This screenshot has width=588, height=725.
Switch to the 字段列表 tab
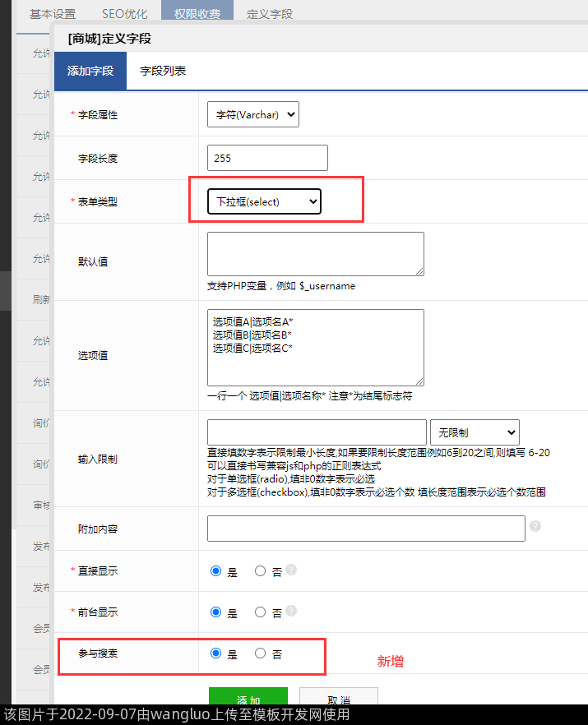(x=163, y=71)
